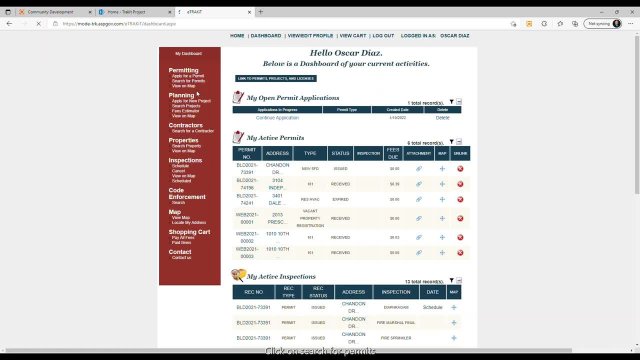The width and height of the screenshot is (640, 360).
Task: Open DASHBOARD in the top menu
Action: pos(266,36)
